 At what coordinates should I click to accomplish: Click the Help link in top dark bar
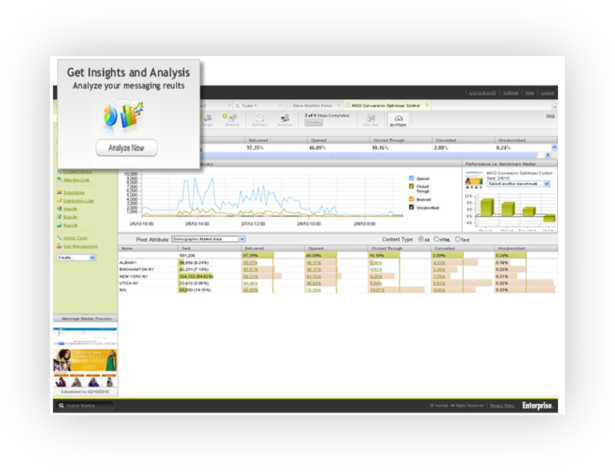pos(529,93)
